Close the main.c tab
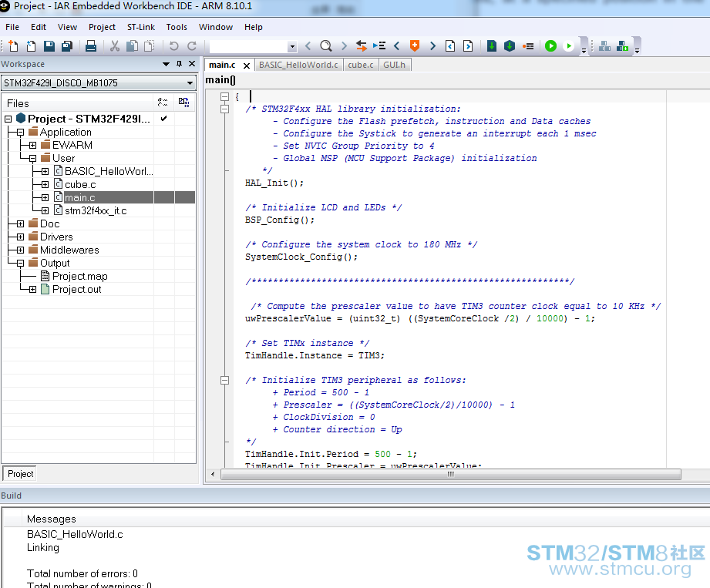710x588 pixels. (x=247, y=66)
